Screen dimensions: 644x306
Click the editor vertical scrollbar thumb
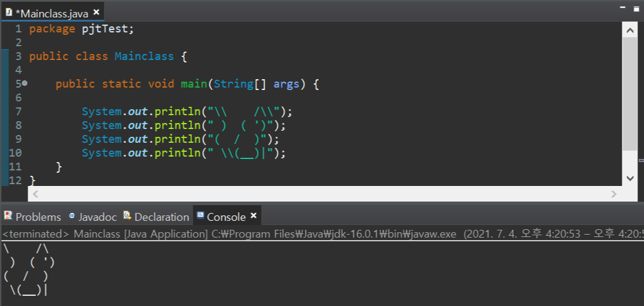coord(630,94)
